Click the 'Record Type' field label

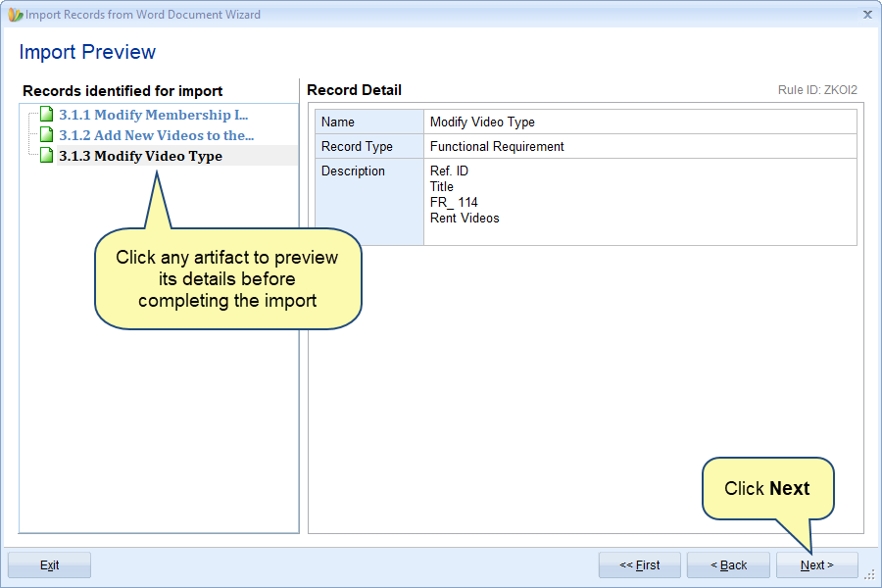(x=357, y=147)
